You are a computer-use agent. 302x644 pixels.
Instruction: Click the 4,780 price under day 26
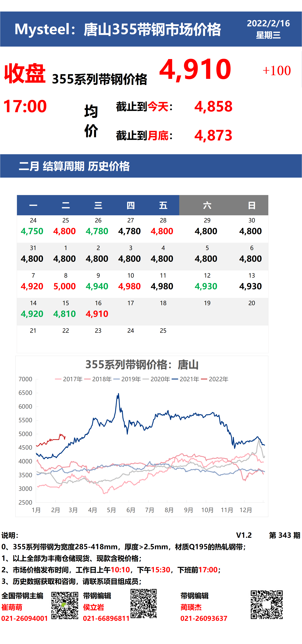coord(97,231)
